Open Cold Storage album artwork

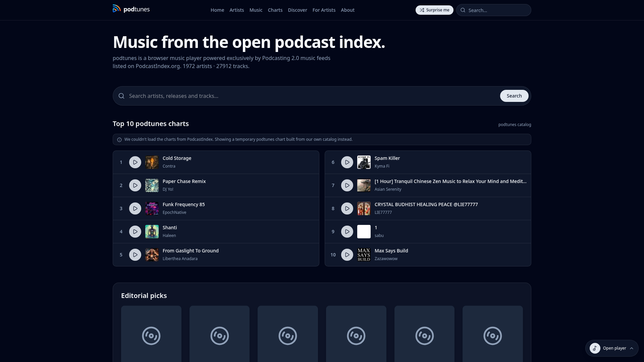152,162
